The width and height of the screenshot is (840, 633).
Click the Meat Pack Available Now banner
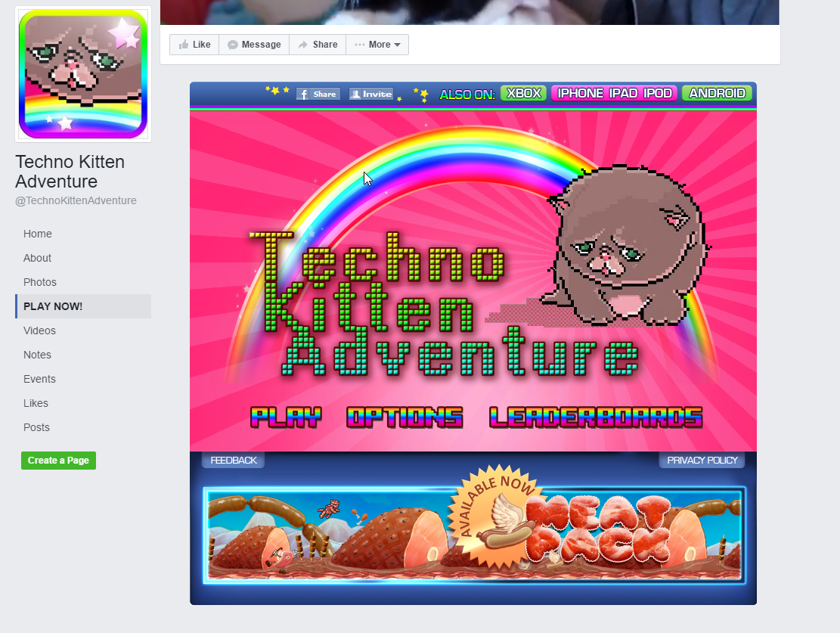click(474, 535)
